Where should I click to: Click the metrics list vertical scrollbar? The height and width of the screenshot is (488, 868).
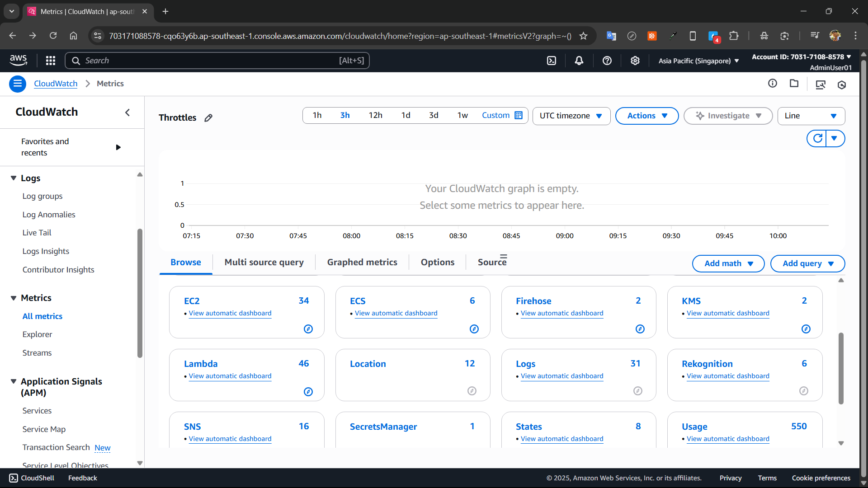point(841,368)
